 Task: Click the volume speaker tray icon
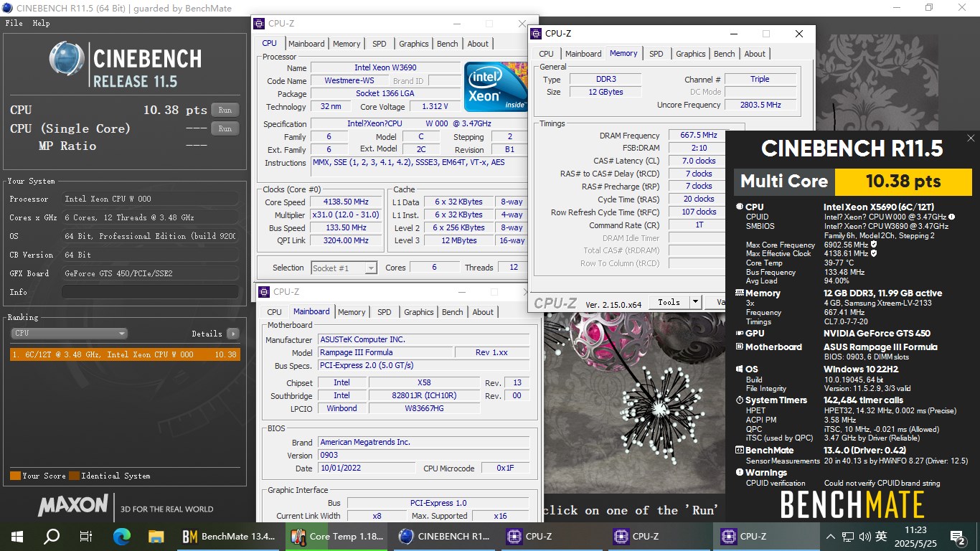tap(864, 537)
